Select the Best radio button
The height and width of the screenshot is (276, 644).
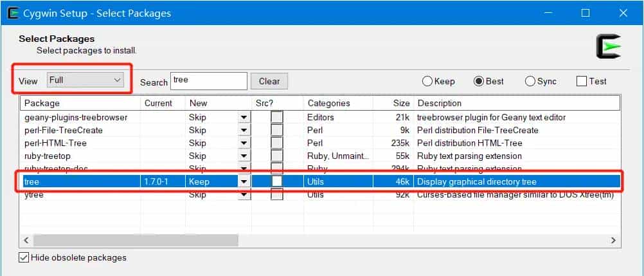pyautogui.click(x=478, y=82)
